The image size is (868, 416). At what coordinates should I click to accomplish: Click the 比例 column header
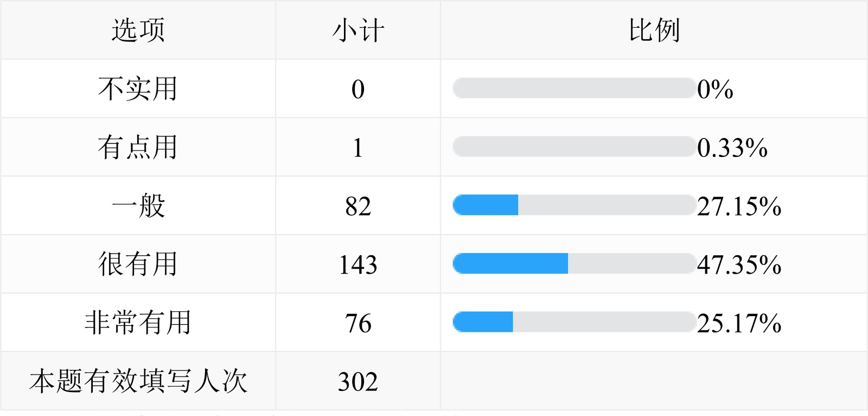tap(654, 30)
